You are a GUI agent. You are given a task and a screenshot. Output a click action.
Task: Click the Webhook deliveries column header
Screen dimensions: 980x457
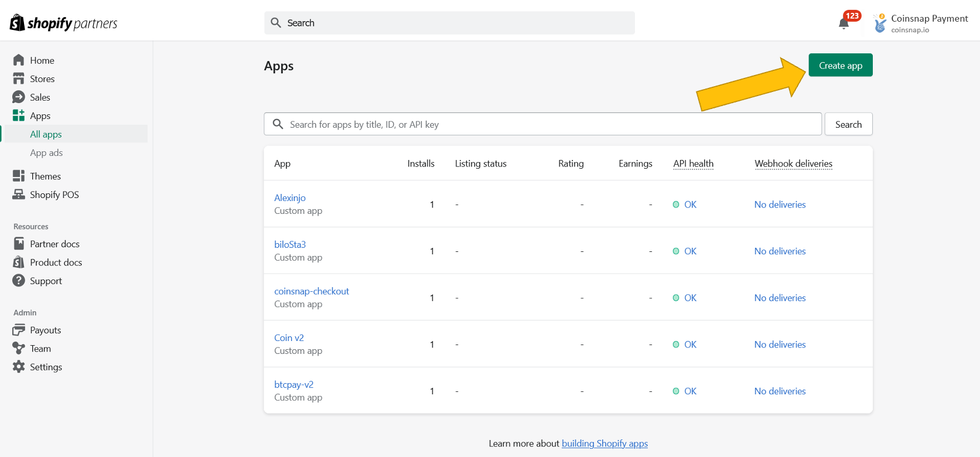tap(793, 163)
